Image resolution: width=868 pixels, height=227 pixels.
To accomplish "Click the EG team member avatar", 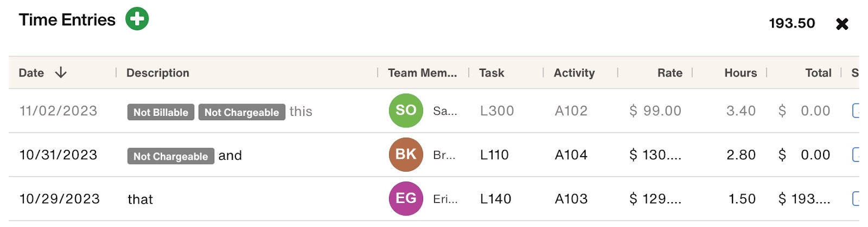I will click(x=406, y=198).
